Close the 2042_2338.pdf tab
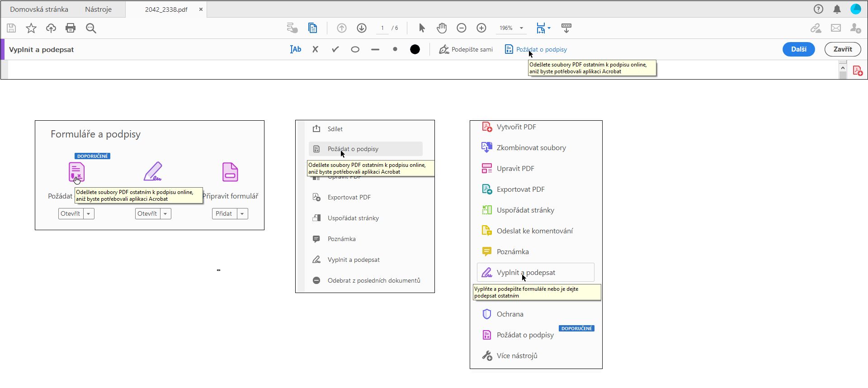This screenshot has width=868, height=388. click(x=201, y=9)
